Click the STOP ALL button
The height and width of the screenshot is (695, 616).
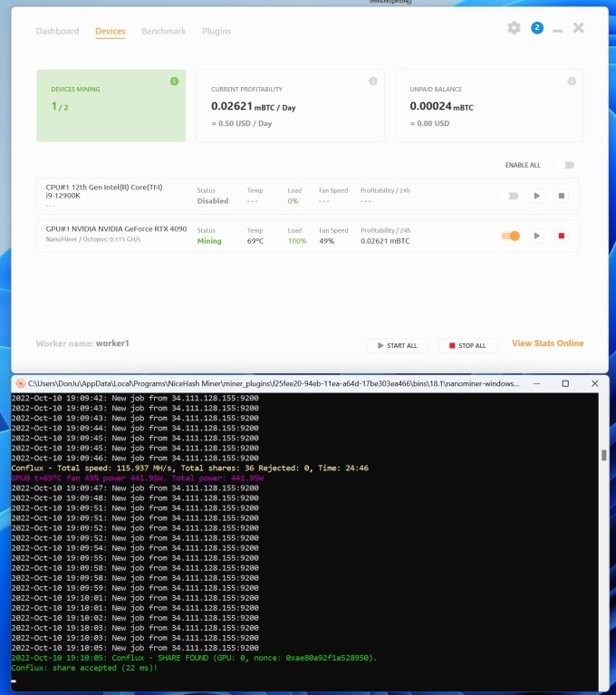point(467,346)
